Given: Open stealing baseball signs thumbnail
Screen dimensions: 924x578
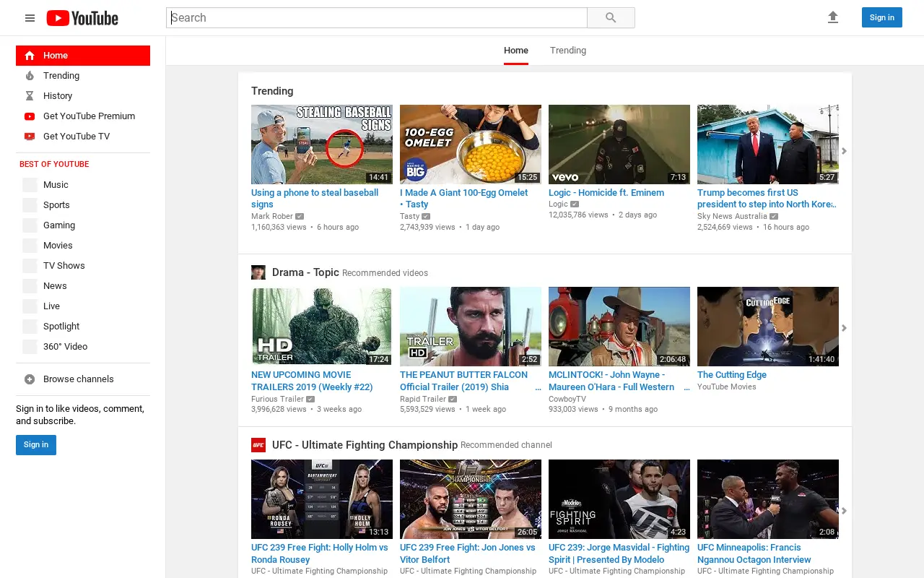Looking at the screenshot, I should [322, 144].
